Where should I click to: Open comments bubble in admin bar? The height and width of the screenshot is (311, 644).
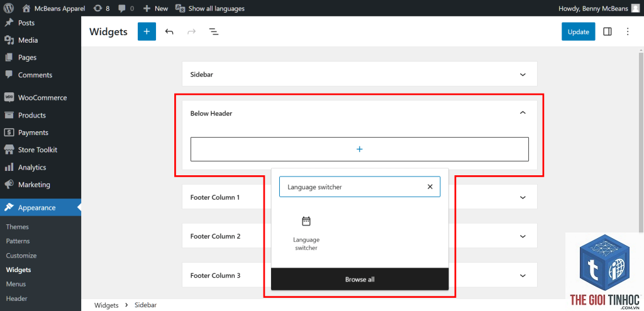point(126,8)
